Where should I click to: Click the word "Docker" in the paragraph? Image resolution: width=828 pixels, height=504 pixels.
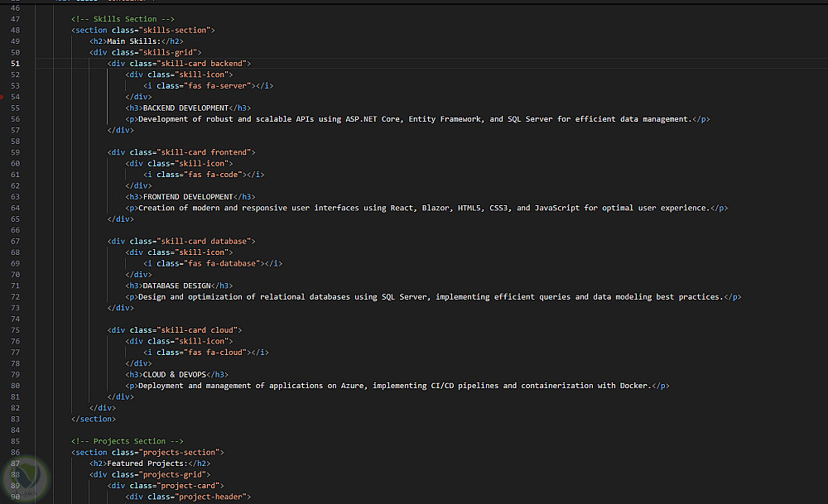634,386
